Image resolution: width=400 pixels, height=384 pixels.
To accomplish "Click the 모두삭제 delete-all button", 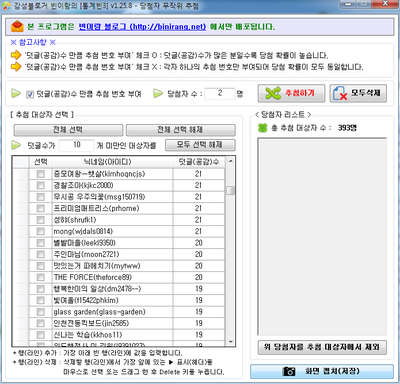I will [x=358, y=93].
